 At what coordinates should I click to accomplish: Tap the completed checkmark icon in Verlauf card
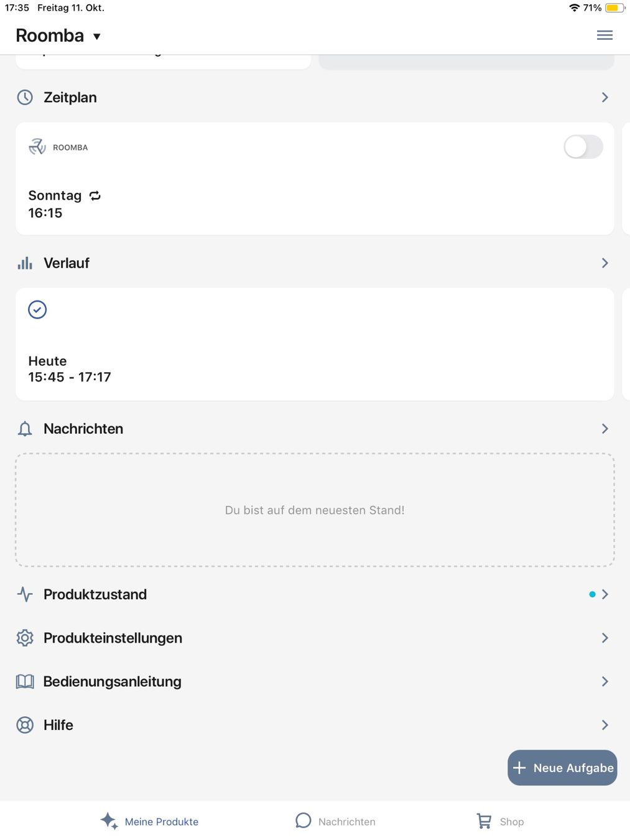[37, 309]
